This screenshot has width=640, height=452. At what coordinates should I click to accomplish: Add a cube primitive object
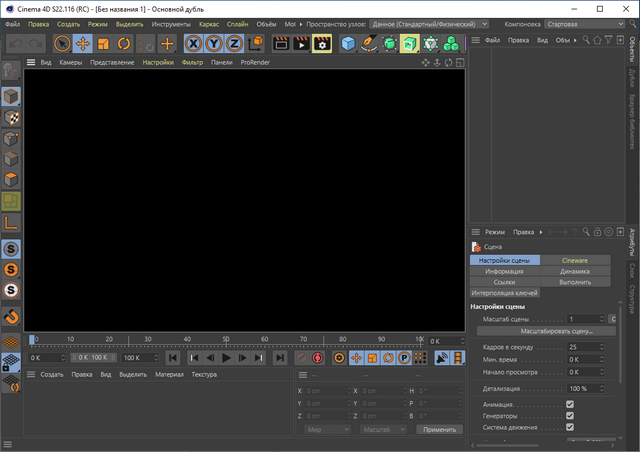[348, 44]
